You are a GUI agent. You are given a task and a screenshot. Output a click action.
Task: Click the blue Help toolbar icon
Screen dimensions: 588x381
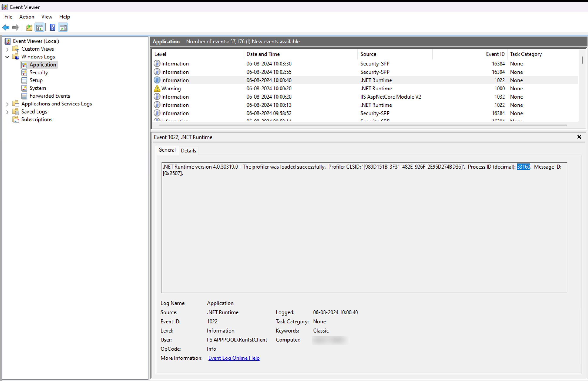coord(52,27)
